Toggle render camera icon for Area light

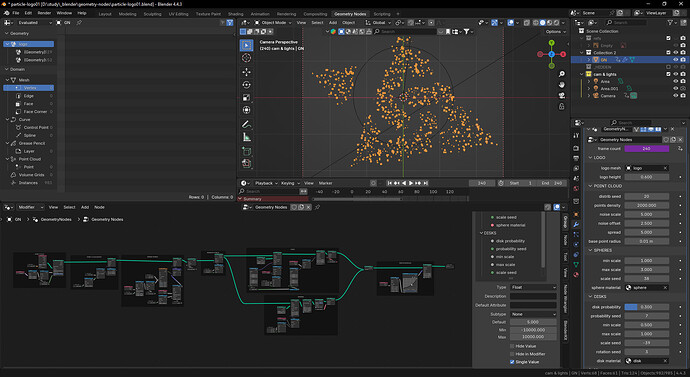click(x=683, y=81)
